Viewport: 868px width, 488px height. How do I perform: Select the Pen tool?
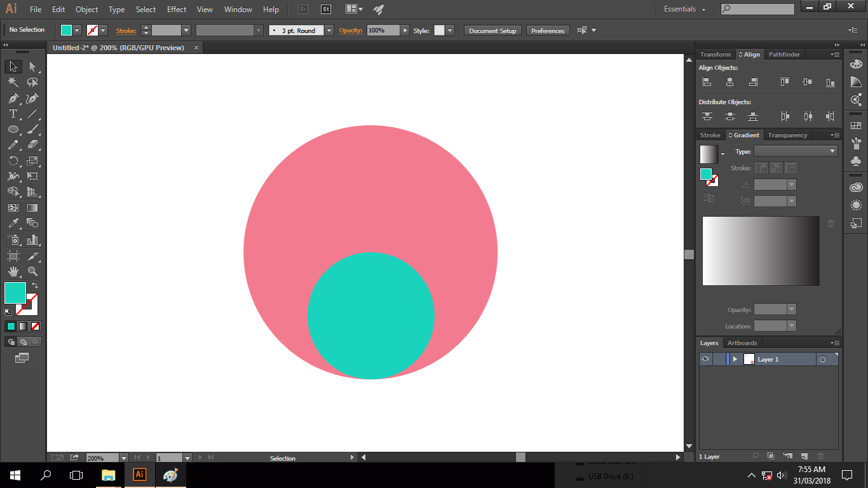click(13, 98)
